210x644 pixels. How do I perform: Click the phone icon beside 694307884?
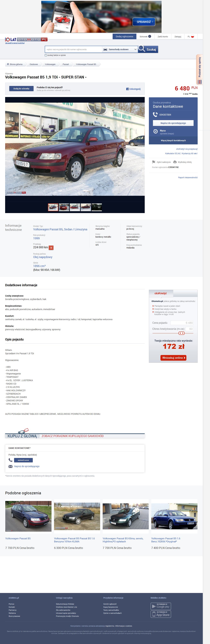pos(155,114)
